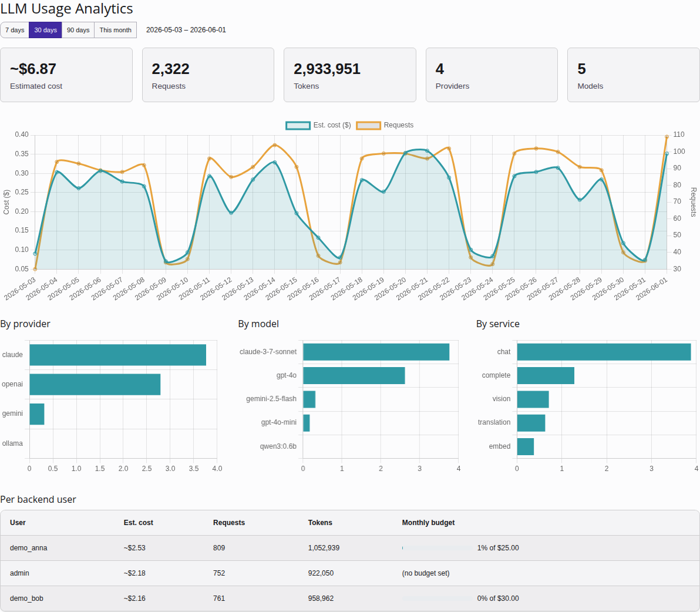Click the 1,052,939 tokens cell
Screen dimensions: 700x612
pyautogui.click(x=324, y=548)
